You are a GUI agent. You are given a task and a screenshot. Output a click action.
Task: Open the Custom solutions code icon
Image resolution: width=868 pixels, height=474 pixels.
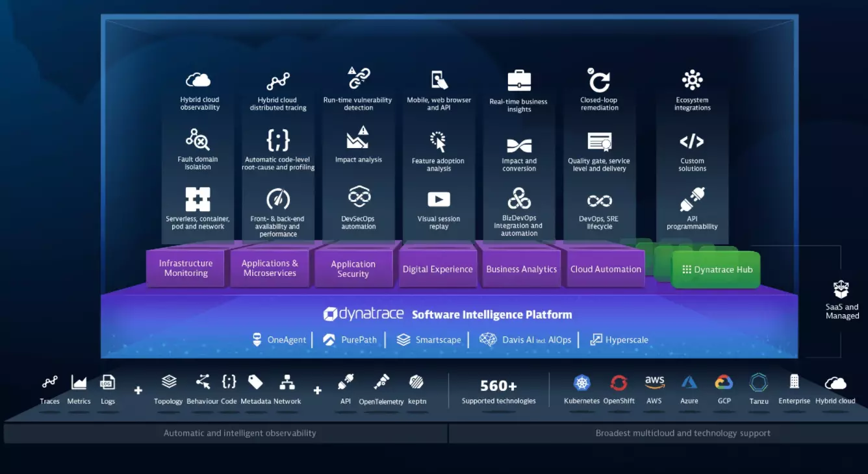coord(692,142)
